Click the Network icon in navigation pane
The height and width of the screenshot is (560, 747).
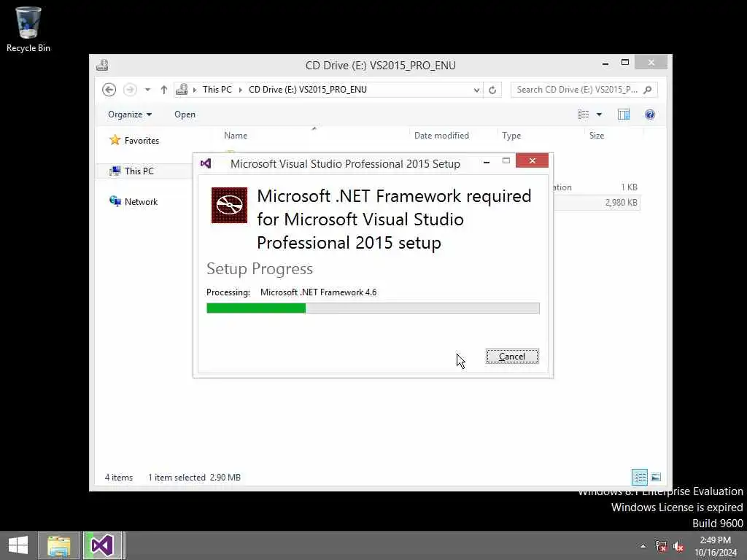[x=115, y=201]
